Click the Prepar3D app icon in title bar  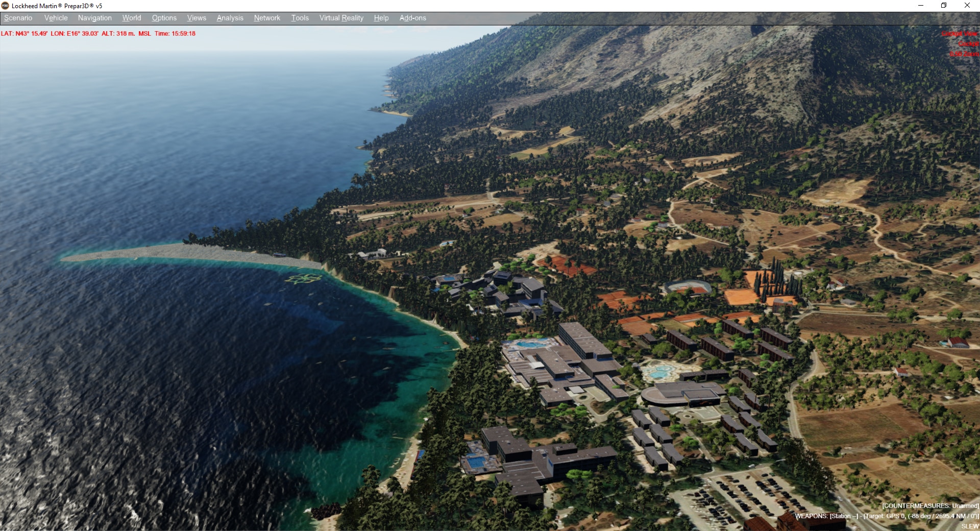pyautogui.click(x=5, y=6)
